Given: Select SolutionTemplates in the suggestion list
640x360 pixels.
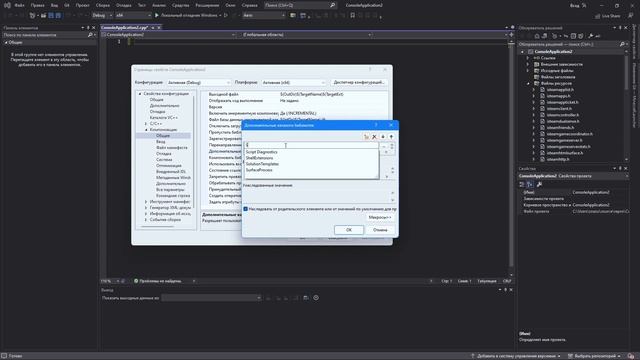Looking at the screenshot, I should [262, 164].
